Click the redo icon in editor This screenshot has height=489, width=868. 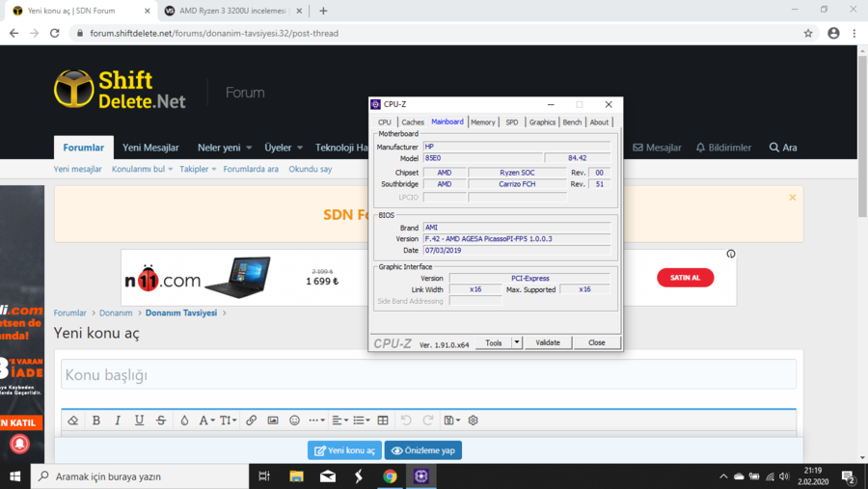pyautogui.click(x=428, y=421)
